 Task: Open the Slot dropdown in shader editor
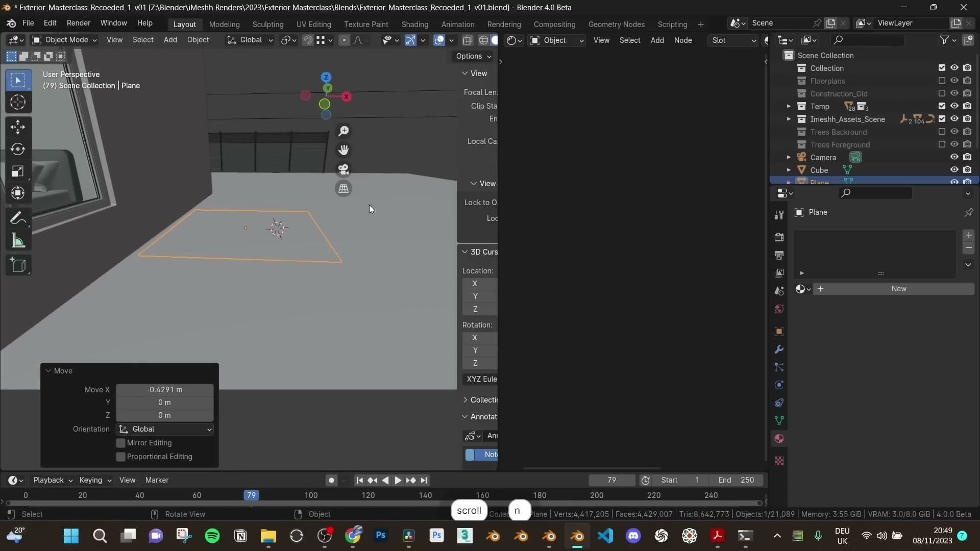(733, 40)
